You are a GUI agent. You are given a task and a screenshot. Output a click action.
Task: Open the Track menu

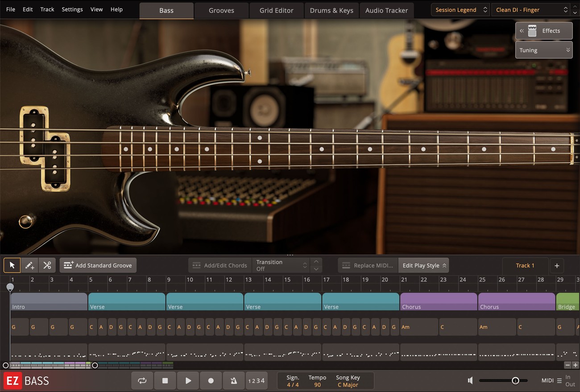pyautogui.click(x=47, y=9)
